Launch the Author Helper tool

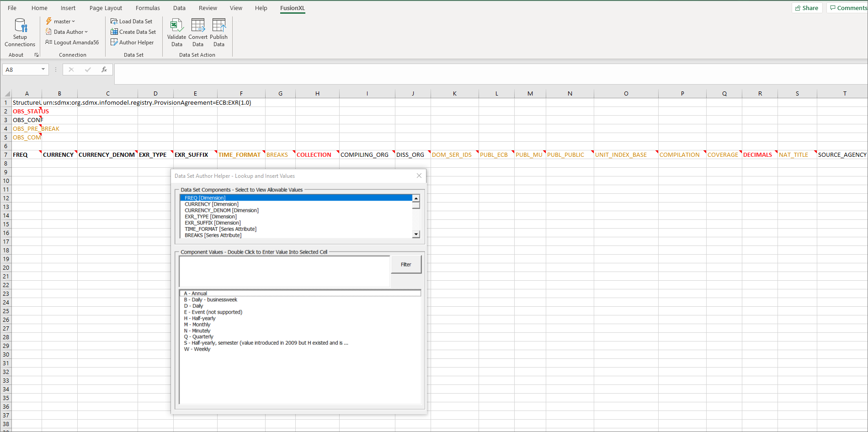(x=133, y=42)
